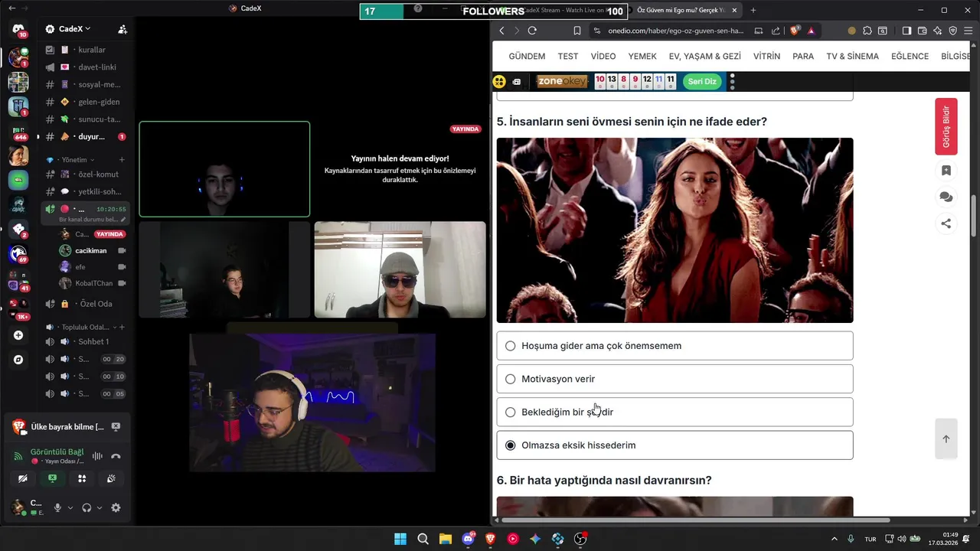Screen dimensions: 980x551
Task: Open the davet-linki channel
Action: pos(86,67)
